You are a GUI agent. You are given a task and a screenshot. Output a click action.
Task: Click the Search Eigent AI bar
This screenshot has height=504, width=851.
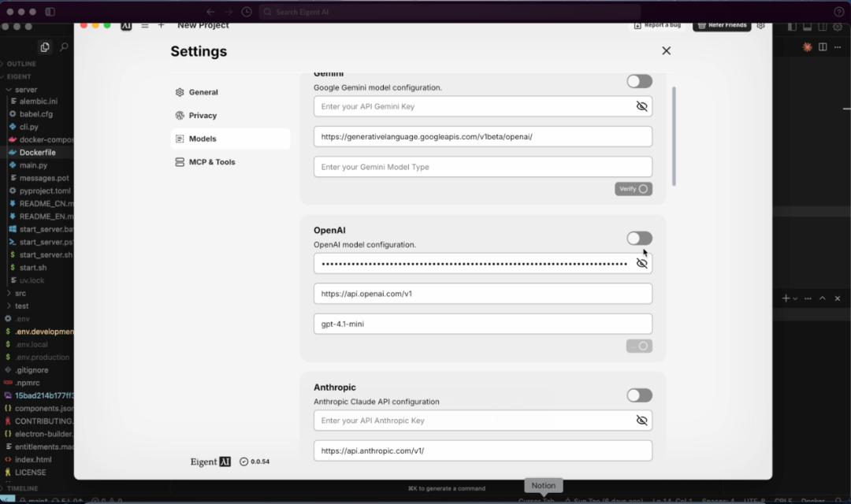449,12
